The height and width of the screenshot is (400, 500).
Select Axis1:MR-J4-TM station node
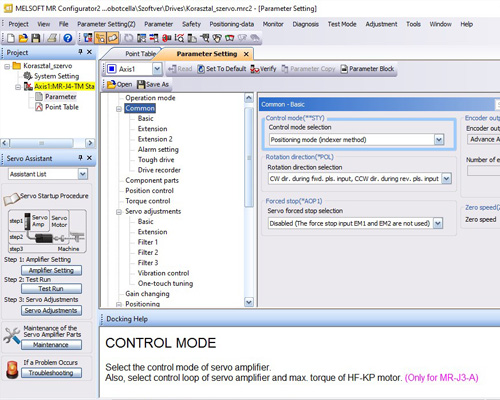[x=60, y=86]
